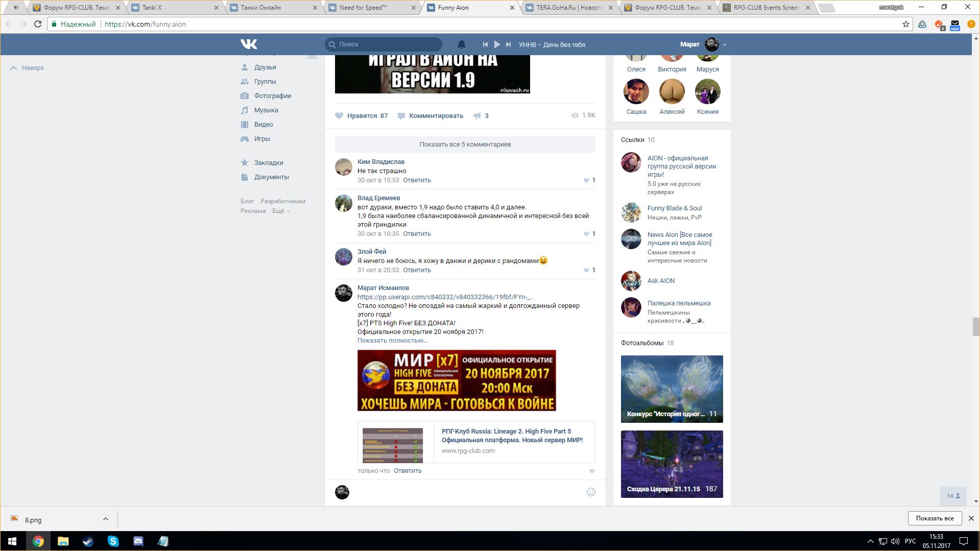Reload the page in browser
Viewport: 980px width, 551px height.
(x=38, y=24)
